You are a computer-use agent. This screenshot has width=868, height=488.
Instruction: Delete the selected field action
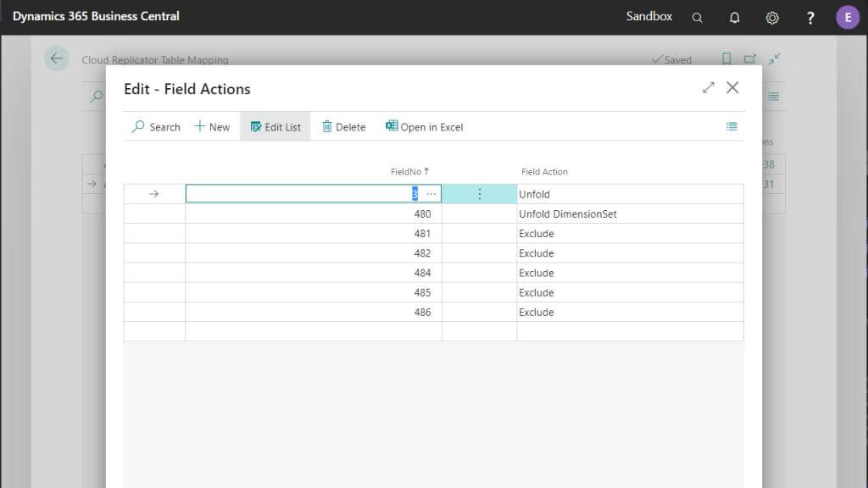click(x=344, y=127)
